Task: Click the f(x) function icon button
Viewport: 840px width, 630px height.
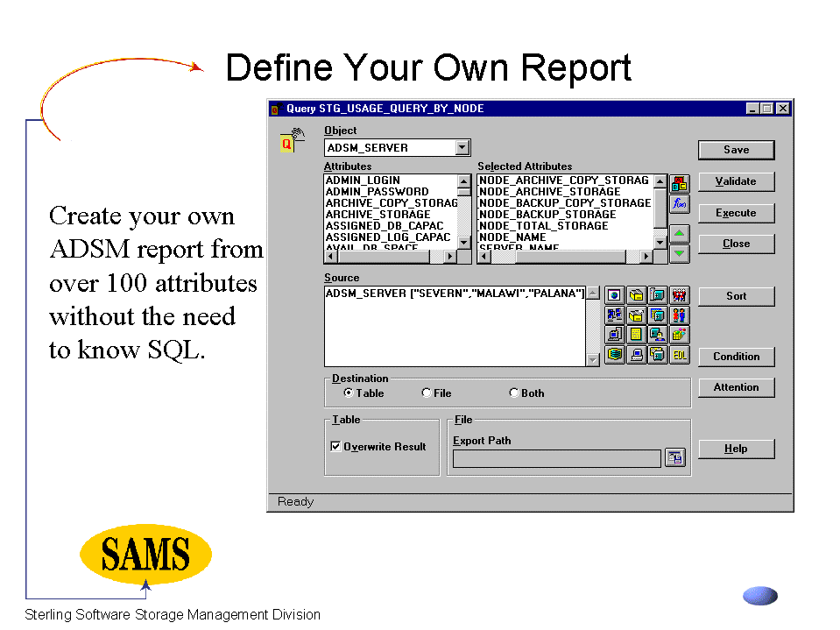Action: click(x=679, y=204)
